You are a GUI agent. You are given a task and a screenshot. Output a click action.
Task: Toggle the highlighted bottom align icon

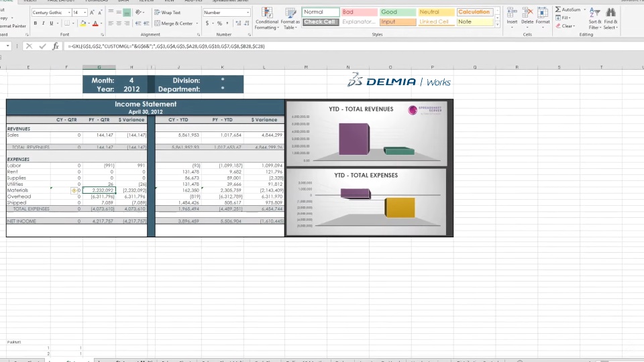pos(127,13)
